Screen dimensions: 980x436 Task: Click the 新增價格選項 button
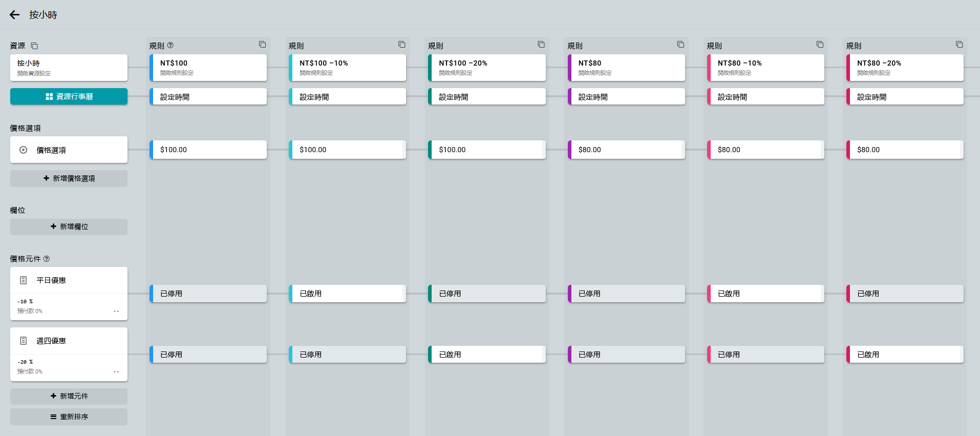pyautogui.click(x=69, y=178)
